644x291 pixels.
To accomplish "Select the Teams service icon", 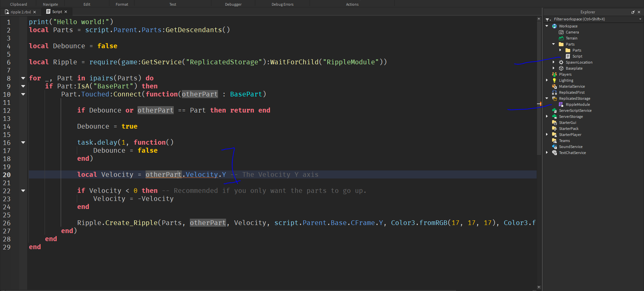I will (554, 141).
